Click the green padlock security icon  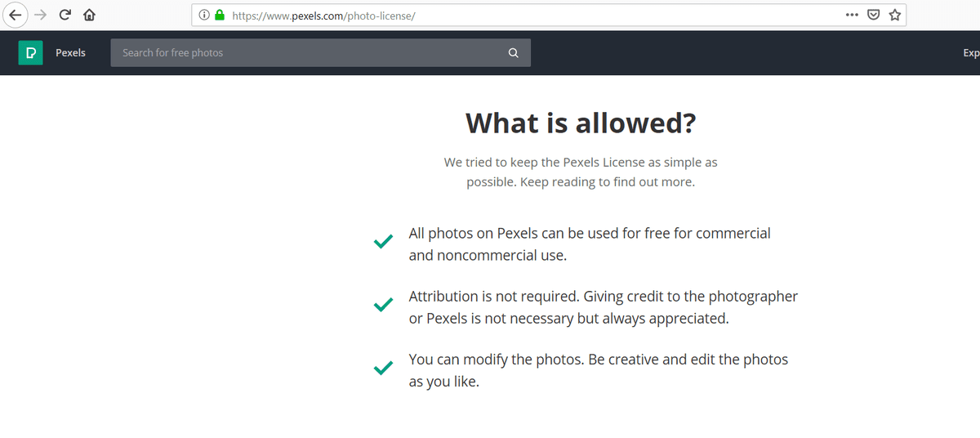click(x=219, y=15)
